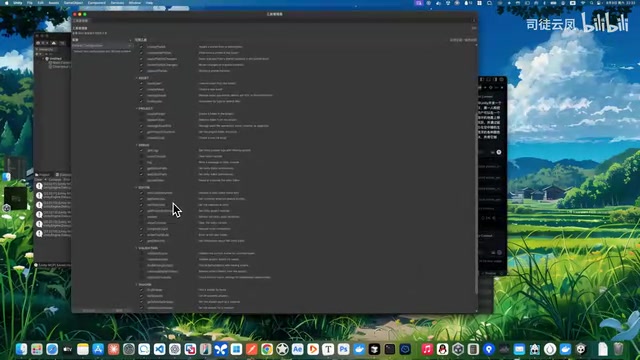Open the Assets menu
Screen dimensions: 640x360
click(x=53, y=2)
